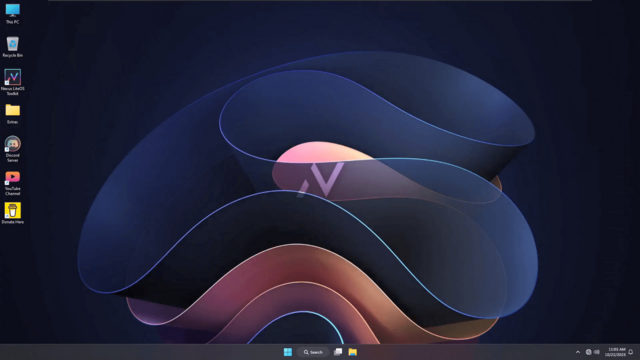Open volume control in tray
The image size is (640, 360).
click(597, 352)
